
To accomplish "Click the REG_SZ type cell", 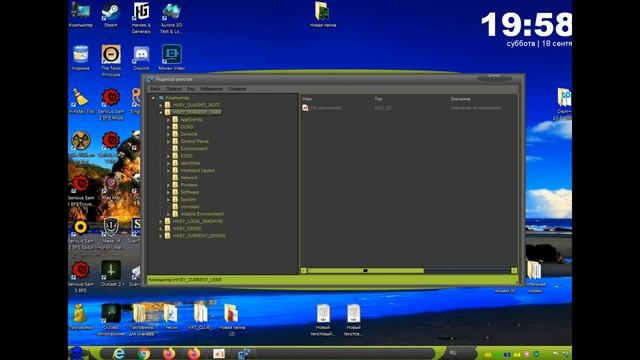I will coord(383,108).
